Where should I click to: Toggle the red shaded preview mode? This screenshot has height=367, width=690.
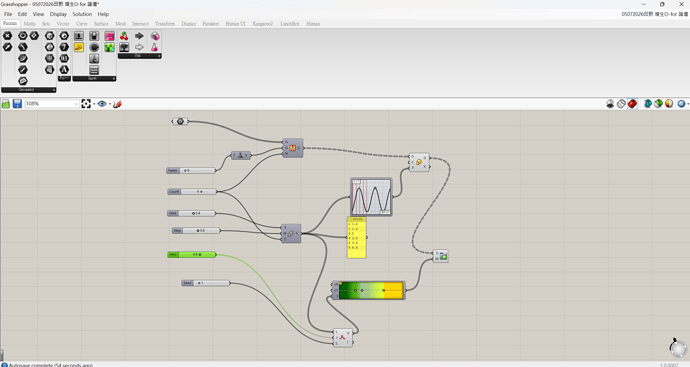632,104
